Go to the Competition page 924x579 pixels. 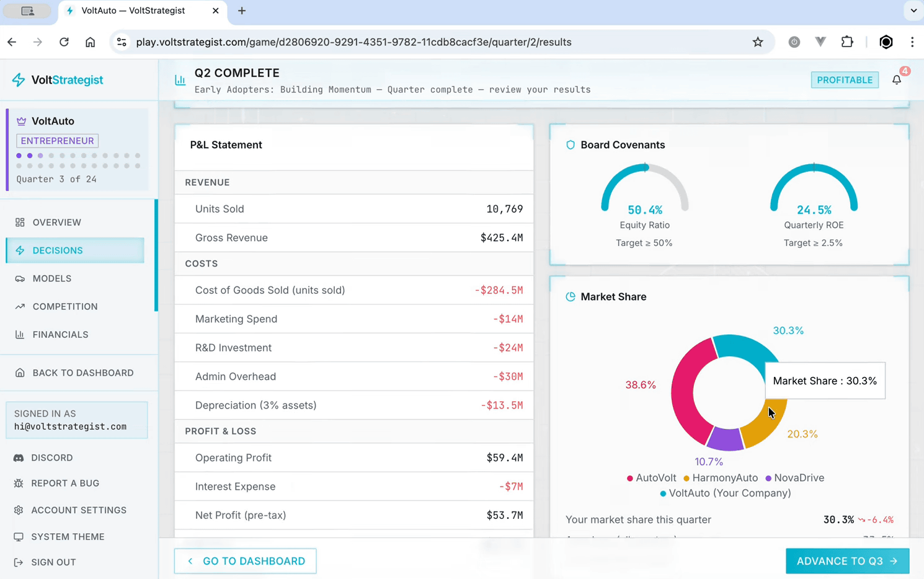pyautogui.click(x=64, y=306)
